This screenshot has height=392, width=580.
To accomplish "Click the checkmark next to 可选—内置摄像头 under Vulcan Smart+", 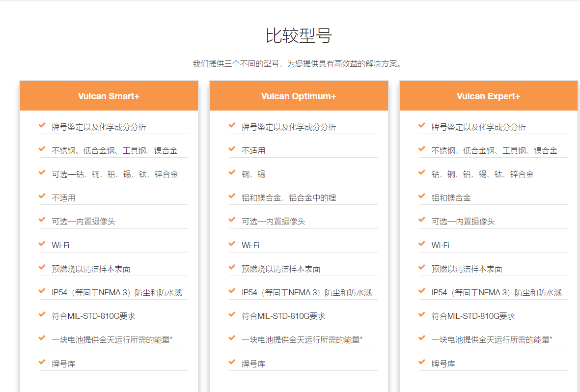I will tap(41, 221).
